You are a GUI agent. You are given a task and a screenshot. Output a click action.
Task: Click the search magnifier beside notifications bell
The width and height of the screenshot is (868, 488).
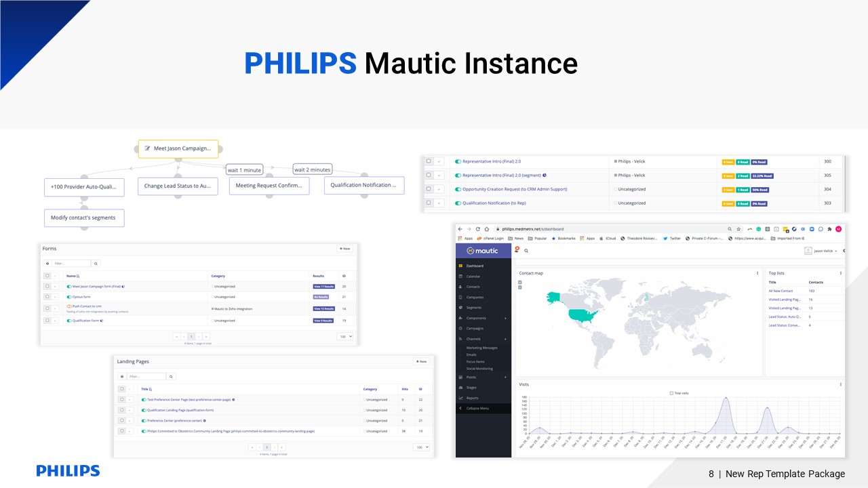(x=526, y=251)
